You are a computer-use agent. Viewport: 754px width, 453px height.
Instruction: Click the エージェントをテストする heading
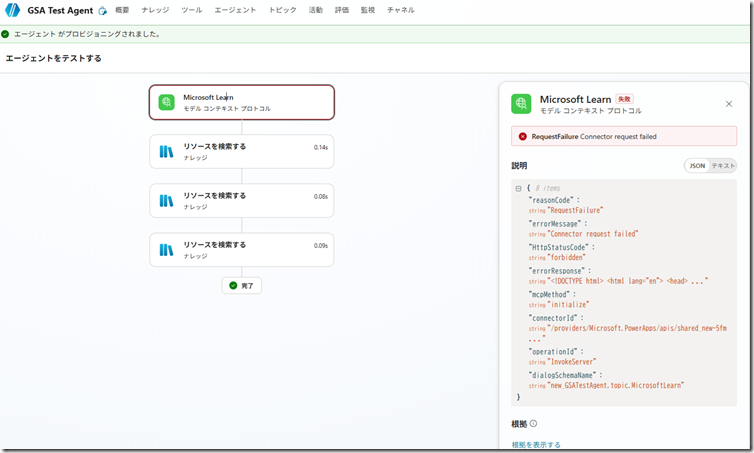(53, 58)
